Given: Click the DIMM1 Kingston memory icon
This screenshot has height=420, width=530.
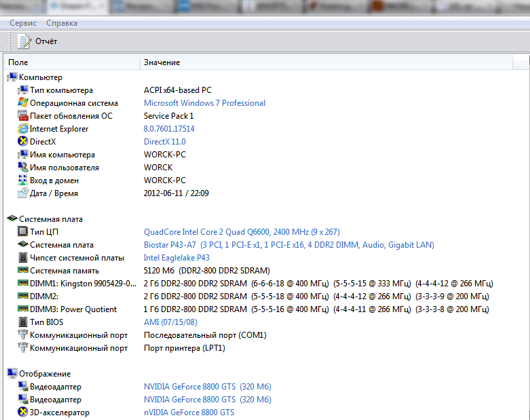Looking at the screenshot, I should pyautogui.click(x=23, y=283).
